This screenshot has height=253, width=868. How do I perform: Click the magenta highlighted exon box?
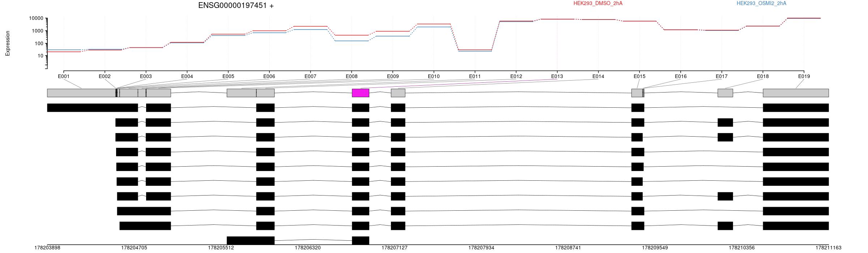point(361,93)
